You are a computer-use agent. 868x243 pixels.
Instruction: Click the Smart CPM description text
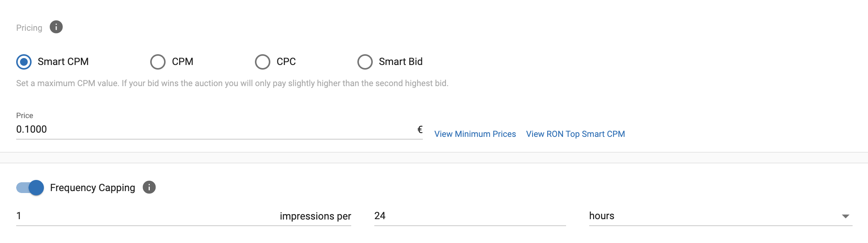point(232,83)
